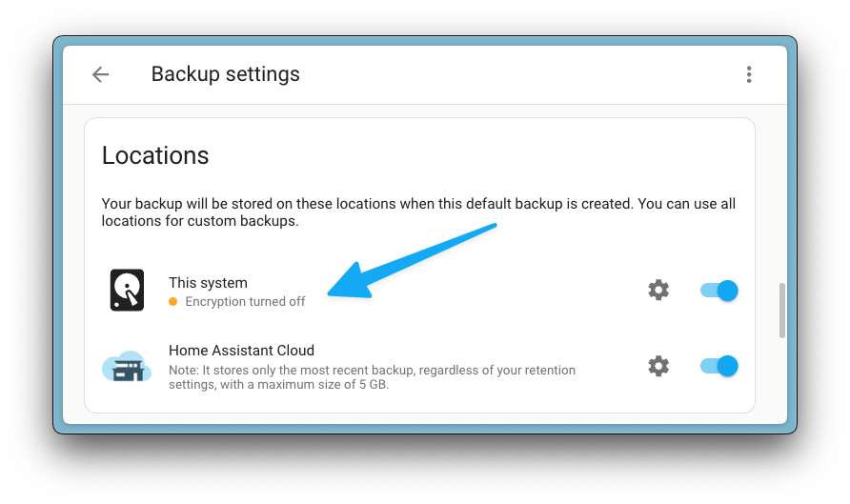The image size is (850, 504).
Task: Click the page vertical scrollbar thumb
Action: 782,310
